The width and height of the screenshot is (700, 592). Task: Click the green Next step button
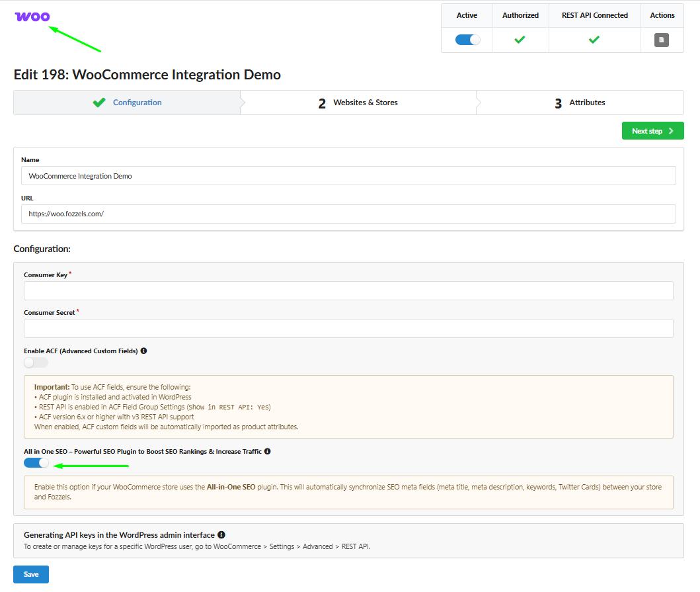point(652,131)
